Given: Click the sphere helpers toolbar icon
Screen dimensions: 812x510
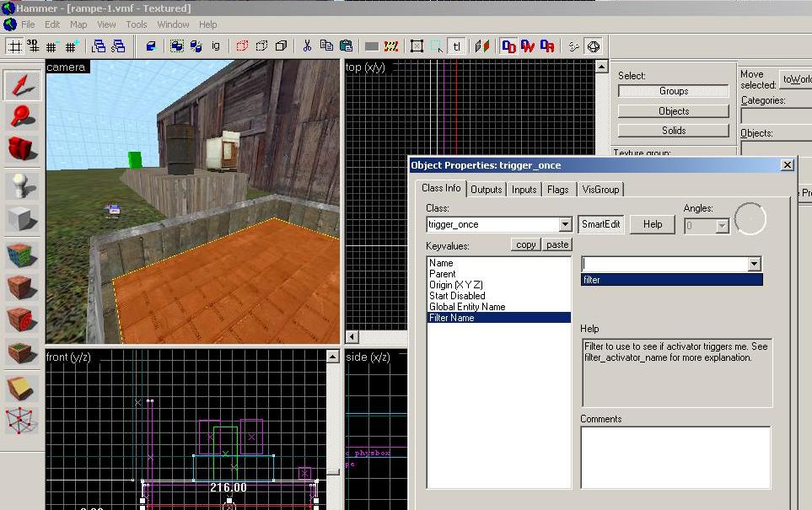Looking at the screenshot, I should 593,46.
